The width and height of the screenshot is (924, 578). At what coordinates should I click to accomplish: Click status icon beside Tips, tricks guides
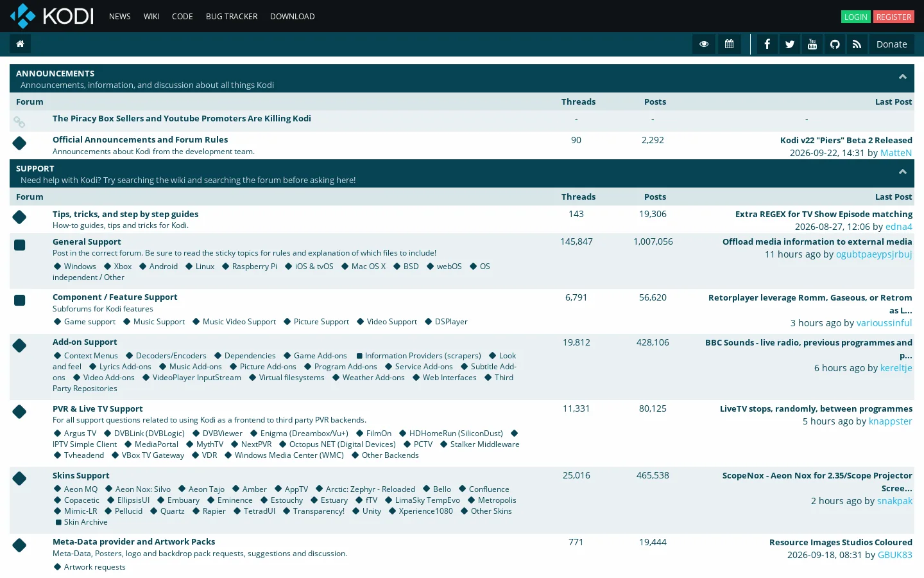[x=19, y=217]
